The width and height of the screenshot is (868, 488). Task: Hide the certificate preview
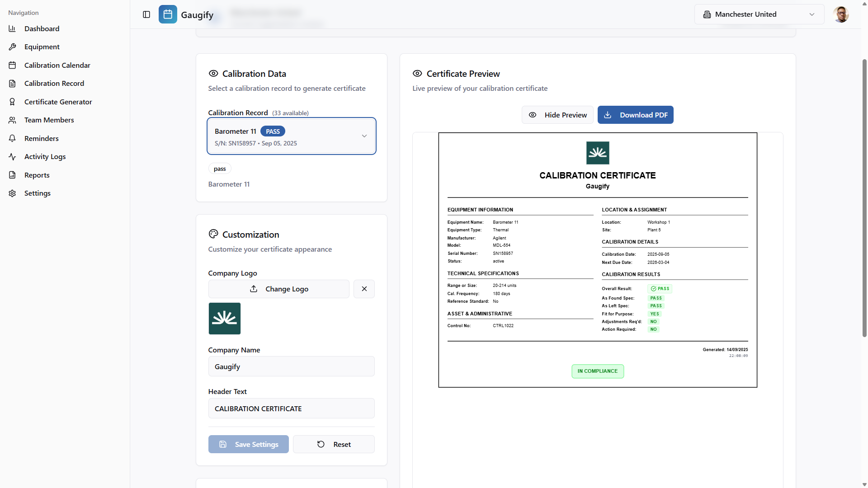coord(557,115)
